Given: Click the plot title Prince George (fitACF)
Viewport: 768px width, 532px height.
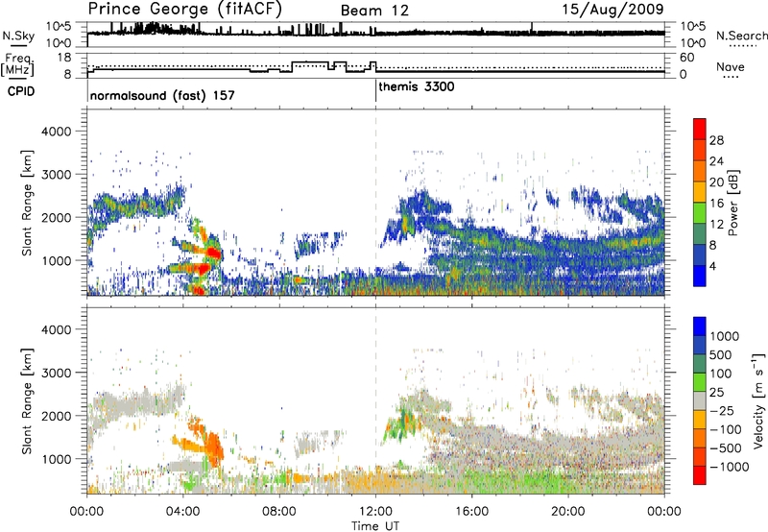Looking at the screenshot, I should point(184,10).
